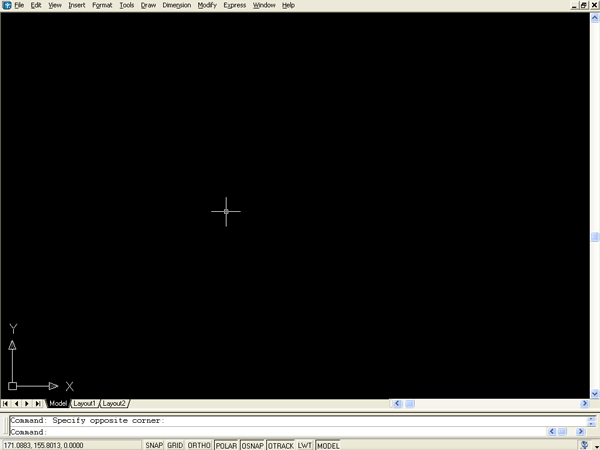Switch to the Layout1 tab

point(84,403)
